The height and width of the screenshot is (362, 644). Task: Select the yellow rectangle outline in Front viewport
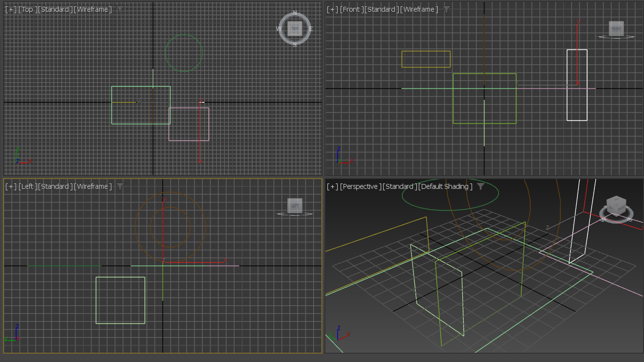(426, 51)
